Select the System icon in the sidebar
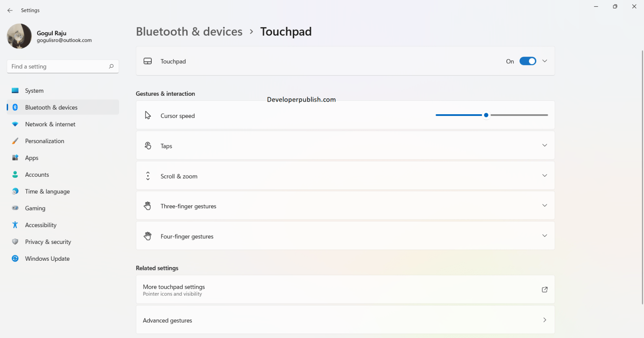This screenshot has height=338, width=644. [15, 90]
